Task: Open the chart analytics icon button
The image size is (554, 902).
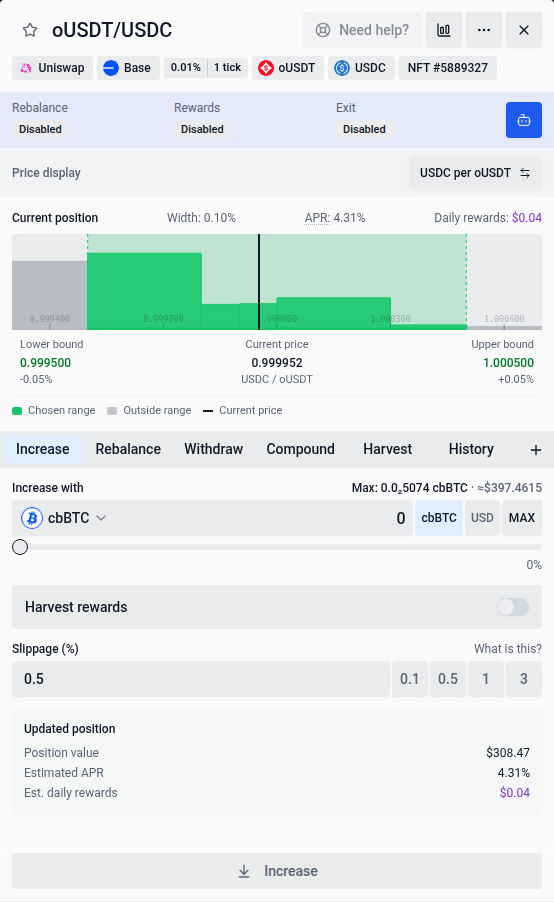Action: (x=444, y=30)
